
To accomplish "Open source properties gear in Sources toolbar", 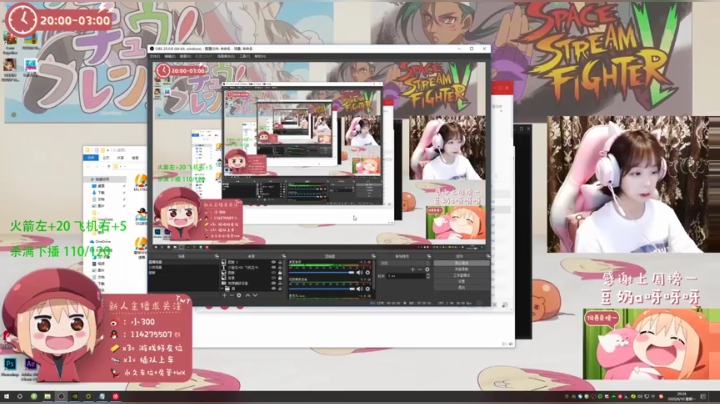I will tap(239, 295).
